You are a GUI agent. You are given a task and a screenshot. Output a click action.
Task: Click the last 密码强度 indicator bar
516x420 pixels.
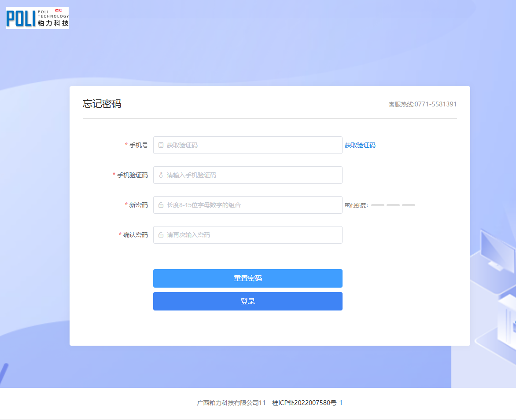(x=408, y=205)
